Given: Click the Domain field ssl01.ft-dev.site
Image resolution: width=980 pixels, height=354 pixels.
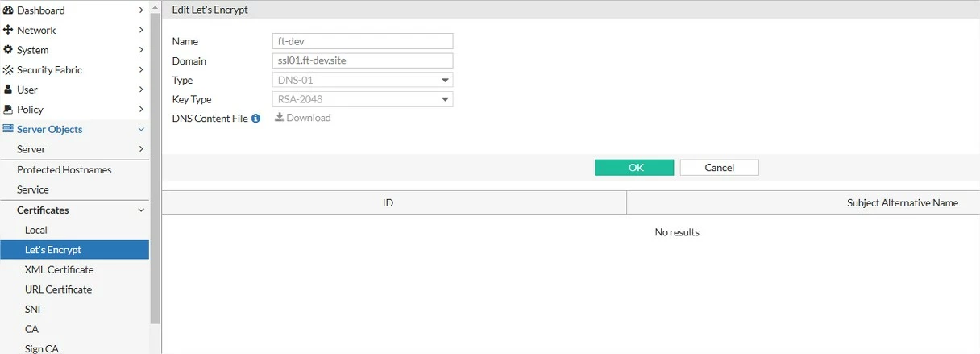Looking at the screenshot, I should (363, 60).
